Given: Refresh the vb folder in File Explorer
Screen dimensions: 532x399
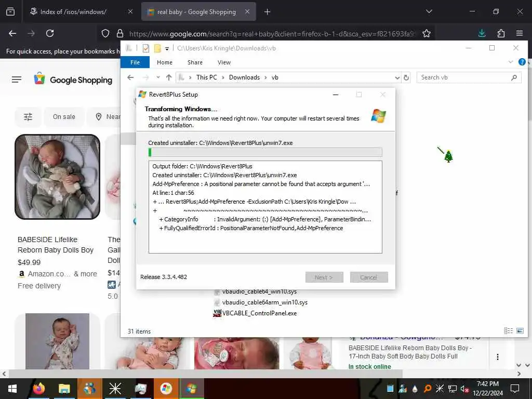Looking at the screenshot, I should click(406, 78).
